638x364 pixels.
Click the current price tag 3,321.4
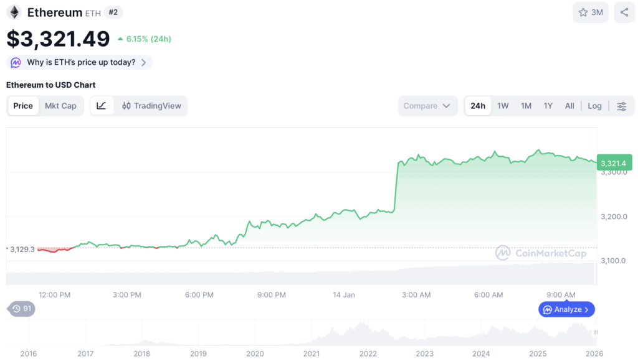[x=614, y=163]
